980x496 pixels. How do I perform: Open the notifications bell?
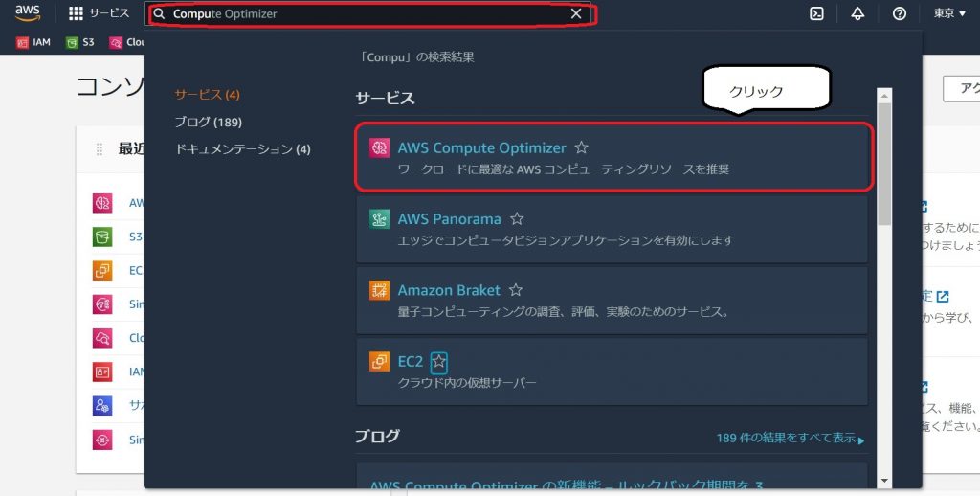tap(857, 13)
